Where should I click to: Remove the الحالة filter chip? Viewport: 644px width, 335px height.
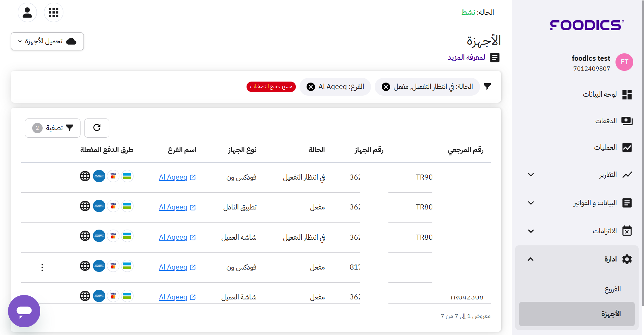point(386,87)
